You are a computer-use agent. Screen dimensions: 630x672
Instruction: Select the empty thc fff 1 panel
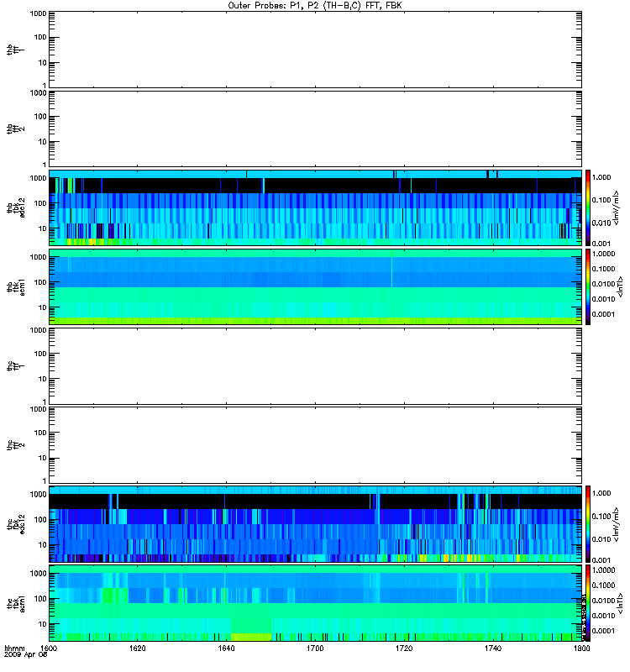[x=315, y=366]
